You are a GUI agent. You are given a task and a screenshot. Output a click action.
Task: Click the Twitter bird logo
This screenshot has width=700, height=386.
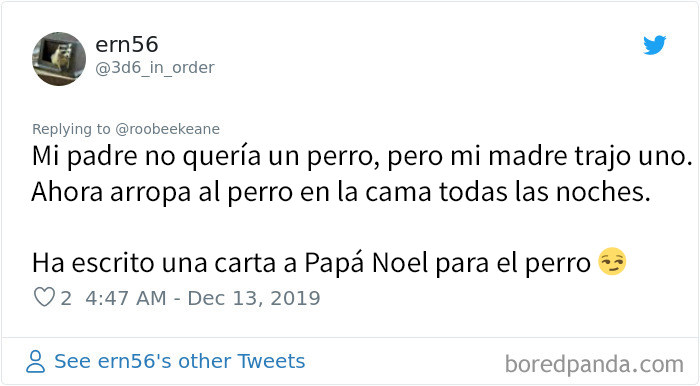click(654, 45)
